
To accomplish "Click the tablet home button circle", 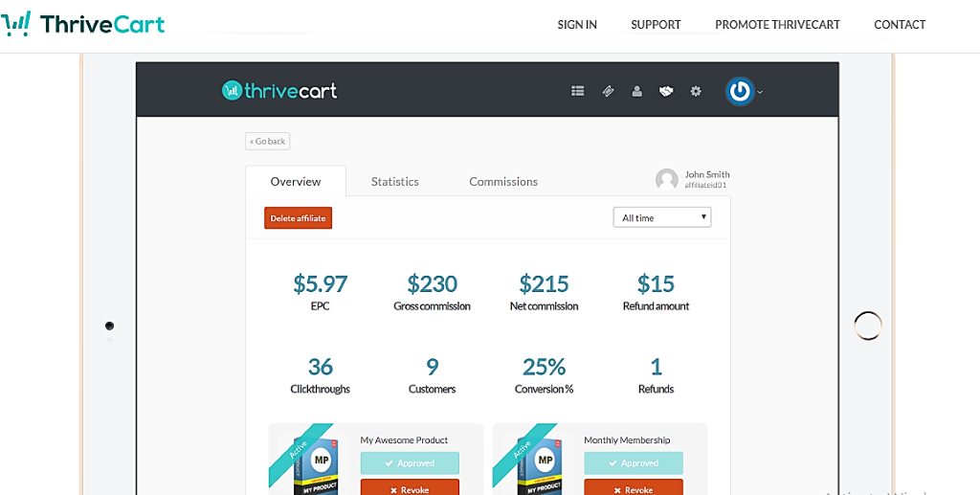I will click(868, 326).
